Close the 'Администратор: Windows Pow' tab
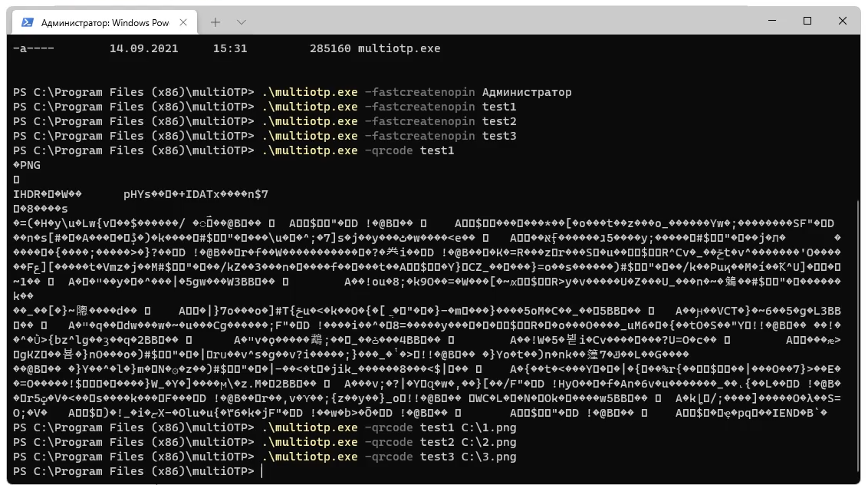 coord(183,23)
